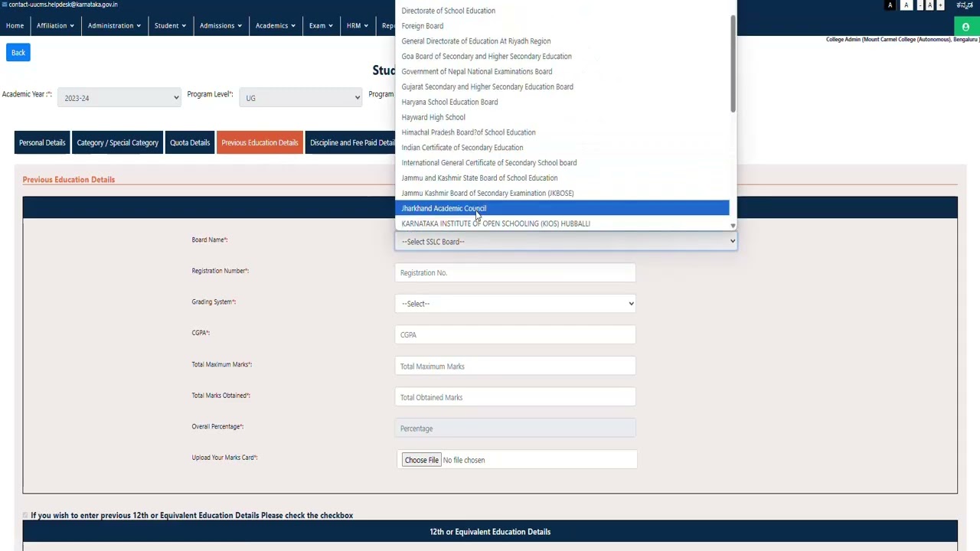Image resolution: width=980 pixels, height=551 pixels.
Task: Choose Himachal Pradesh Board of School Education
Action: [x=562, y=132]
